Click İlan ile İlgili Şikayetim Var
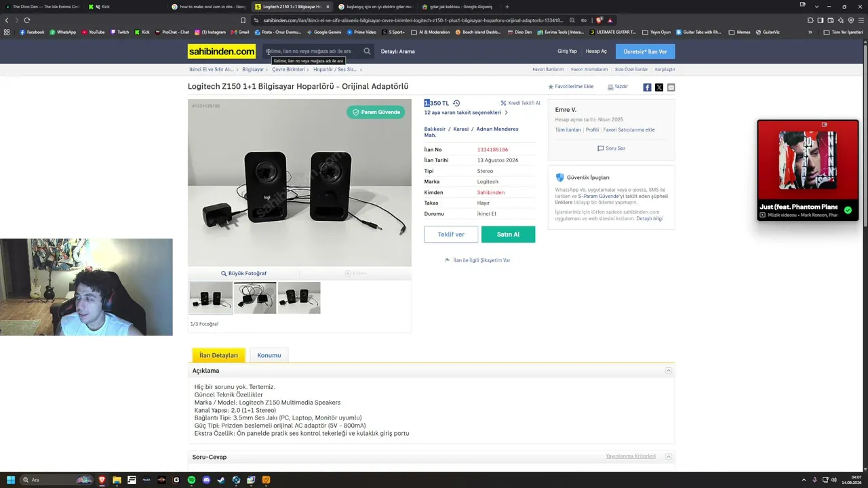Viewport: 868px width, 488px height. [x=477, y=260]
